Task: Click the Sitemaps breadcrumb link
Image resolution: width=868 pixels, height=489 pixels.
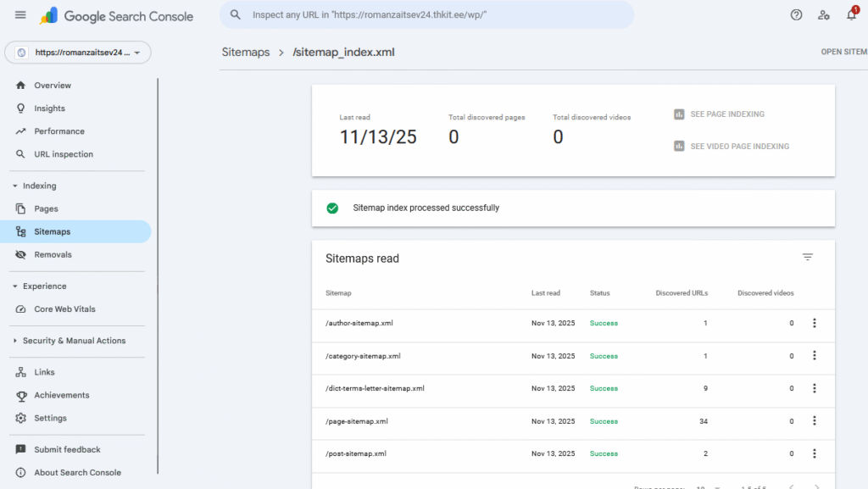Action: coord(245,53)
